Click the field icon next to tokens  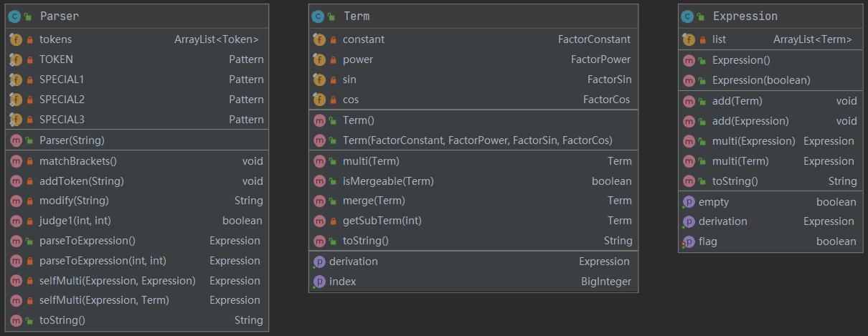16,39
